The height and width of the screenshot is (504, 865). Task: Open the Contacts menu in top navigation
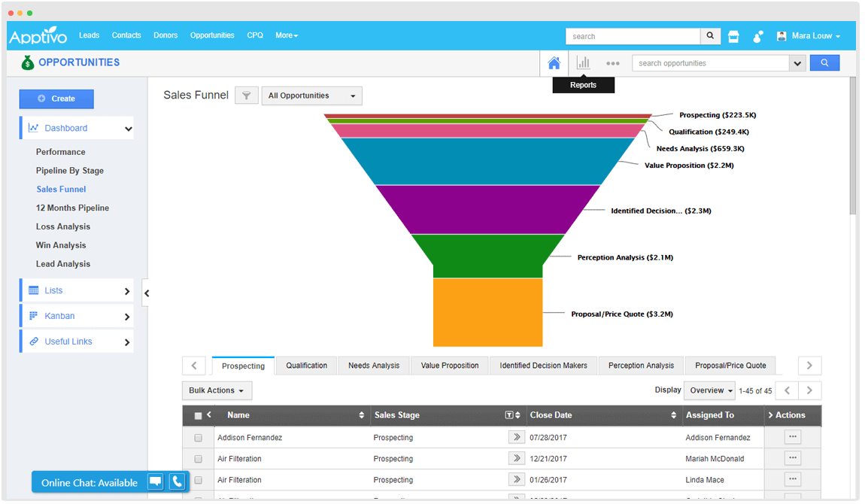tap(126, 35)
